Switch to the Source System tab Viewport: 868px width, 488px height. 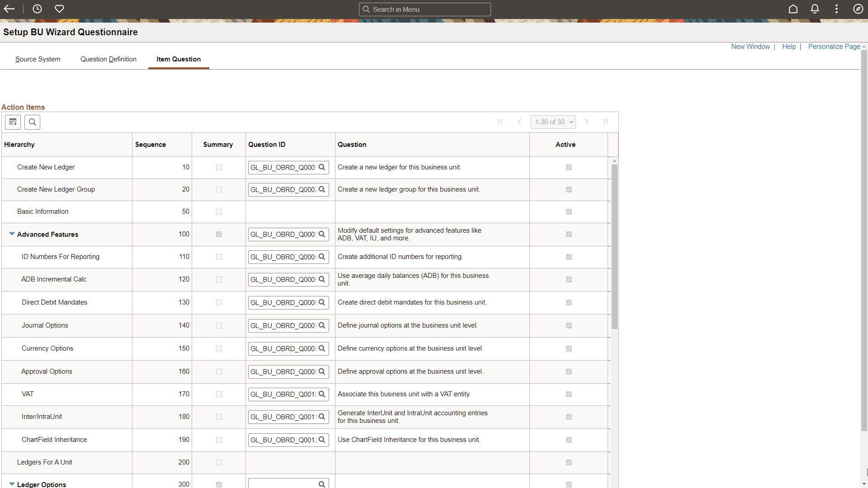pos(38,59)
